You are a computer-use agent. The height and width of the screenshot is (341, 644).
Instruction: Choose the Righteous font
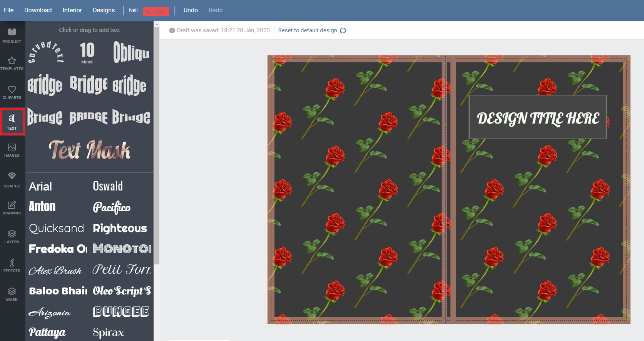120,228
